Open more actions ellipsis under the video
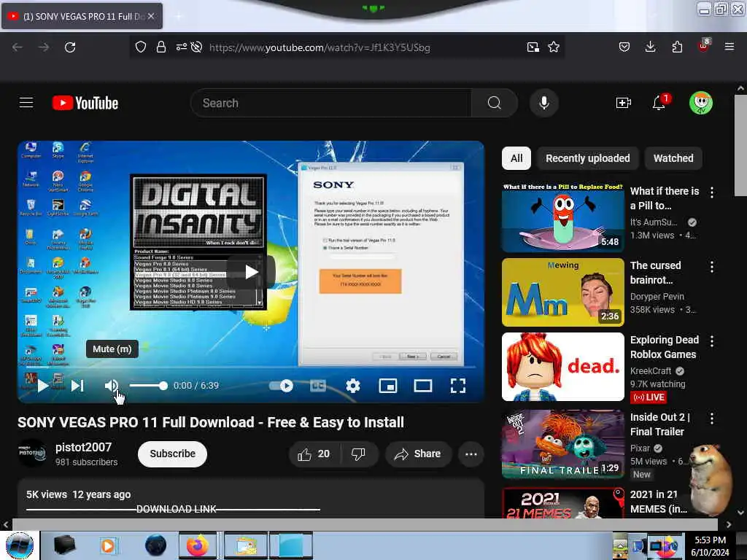 (x=471, y=454)
